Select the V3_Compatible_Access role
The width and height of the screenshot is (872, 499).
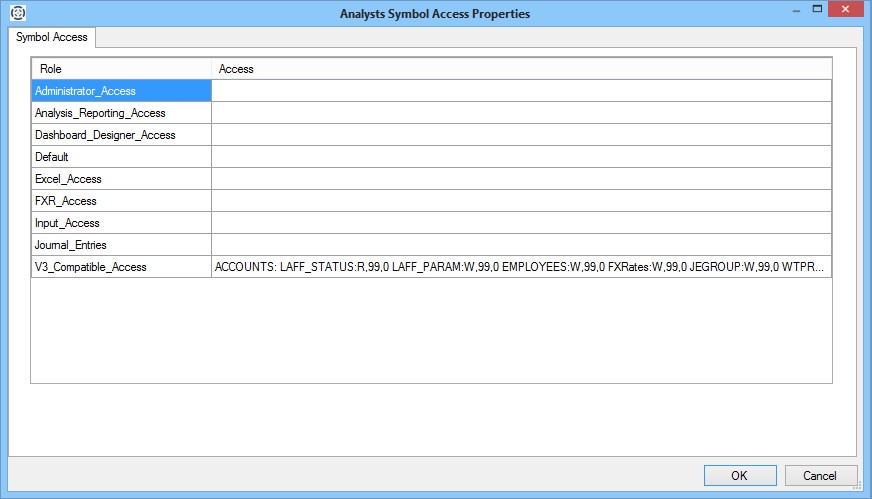point(121,267)
